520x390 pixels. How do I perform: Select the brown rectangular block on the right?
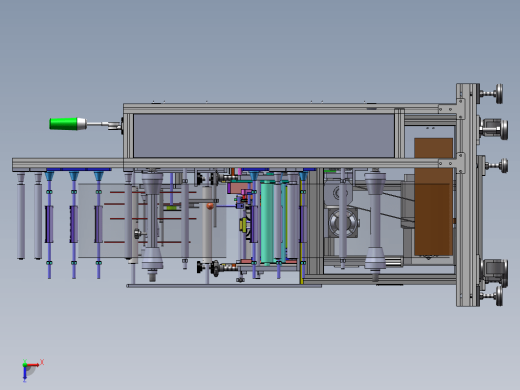pos(433,197)
